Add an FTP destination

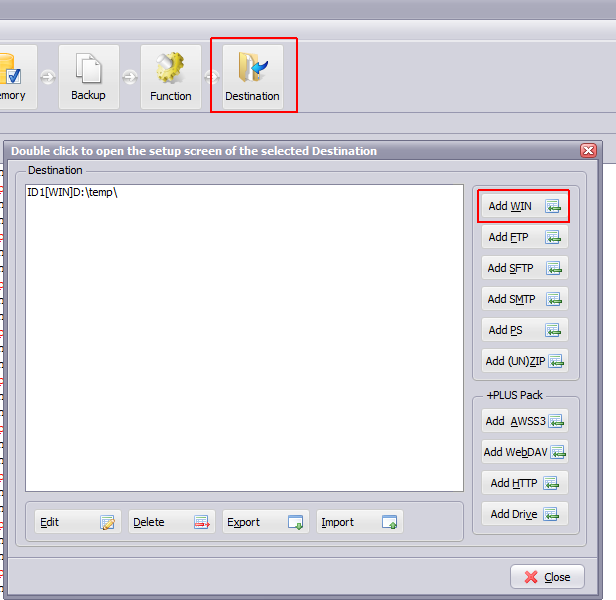524,237
